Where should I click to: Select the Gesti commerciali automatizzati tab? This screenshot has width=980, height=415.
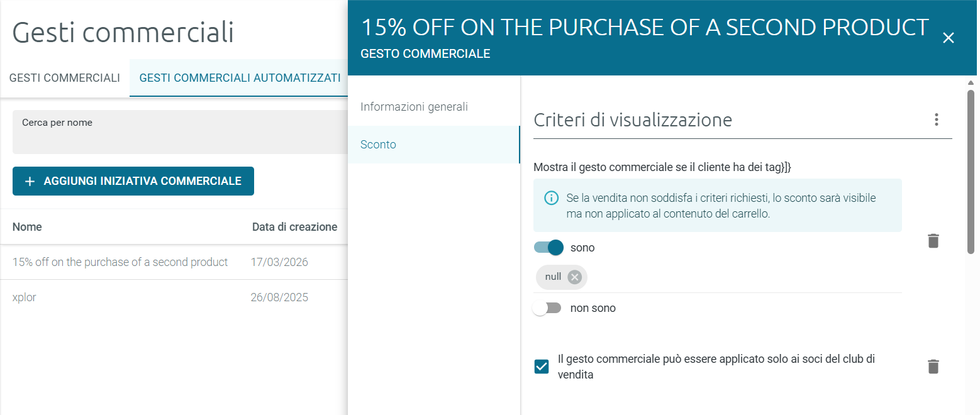pyautogui.click(x=240, y=78)
